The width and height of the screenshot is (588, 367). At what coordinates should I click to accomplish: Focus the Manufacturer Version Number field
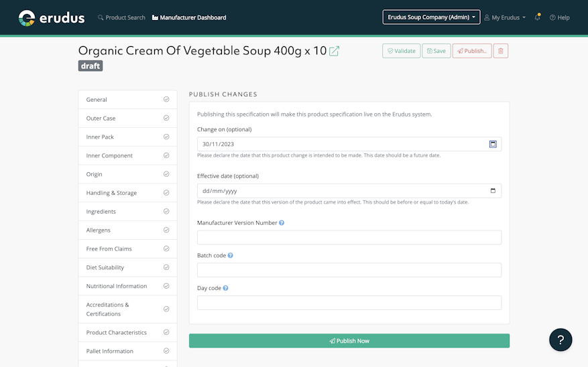(349, 238)
